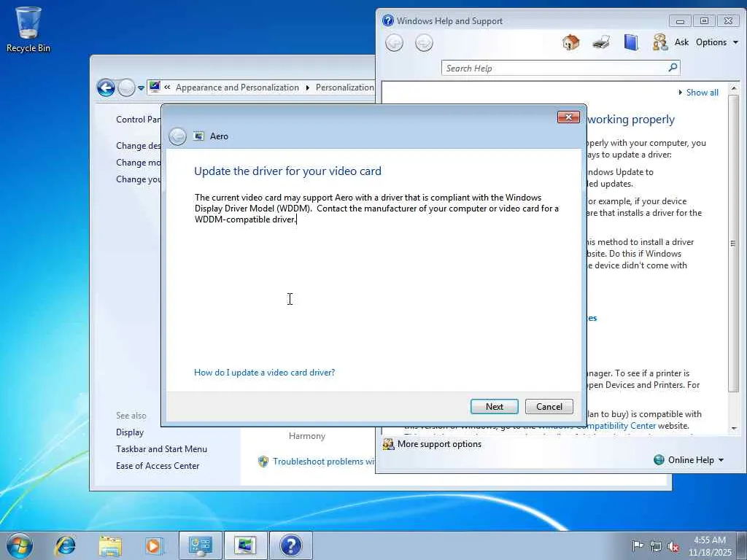Click the Harmony theme label
This screenshot has width=747, height=560.
point(307,436)
